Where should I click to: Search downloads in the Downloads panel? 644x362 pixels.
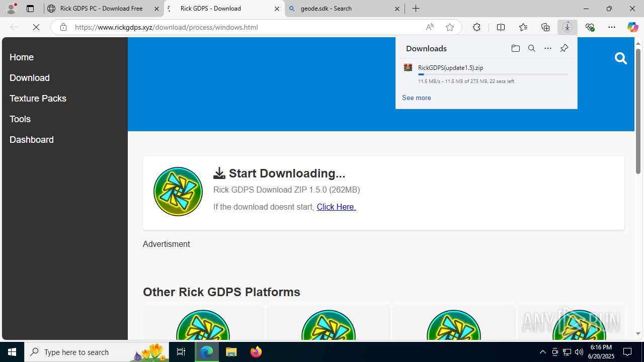[531, 48]
